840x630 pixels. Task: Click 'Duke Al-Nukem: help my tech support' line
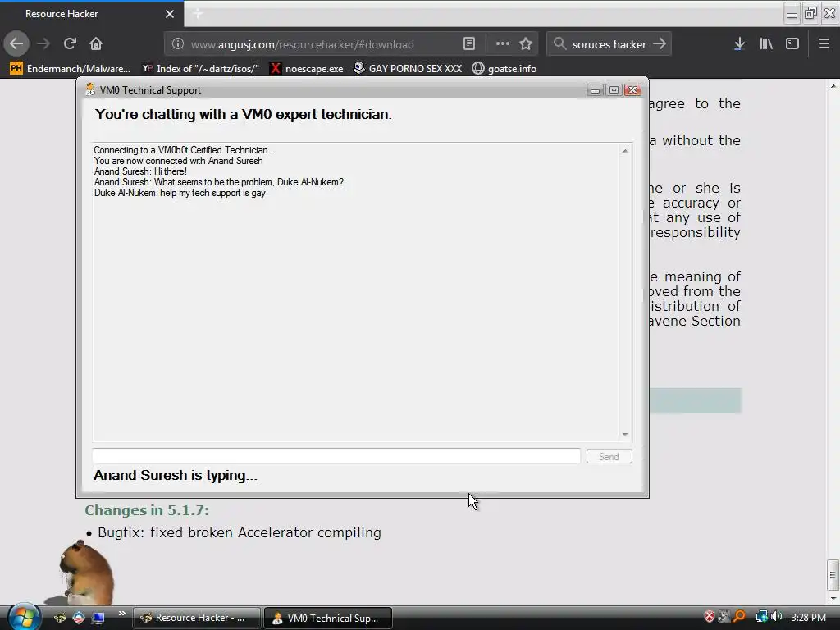180,193
